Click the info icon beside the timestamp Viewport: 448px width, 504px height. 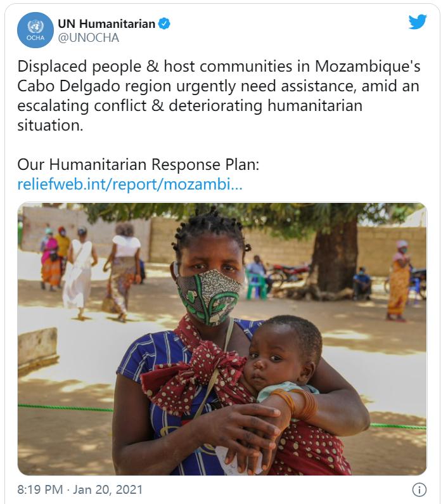(419, 489)
